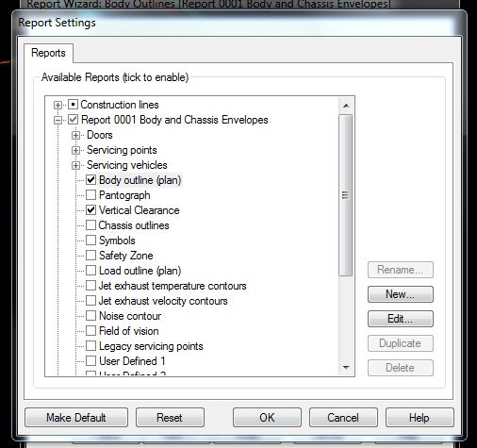Click the scrollbar up arrow

pos(346,106)
